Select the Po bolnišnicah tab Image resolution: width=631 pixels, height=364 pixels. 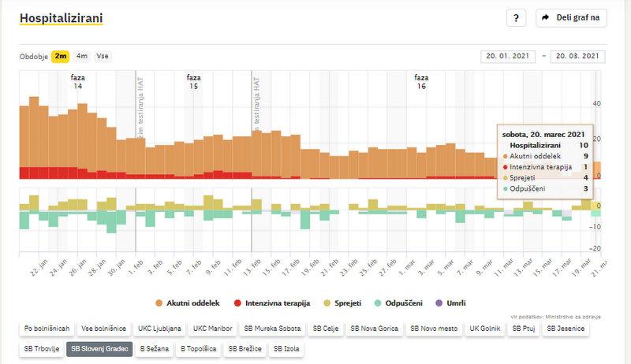point(47,328)
